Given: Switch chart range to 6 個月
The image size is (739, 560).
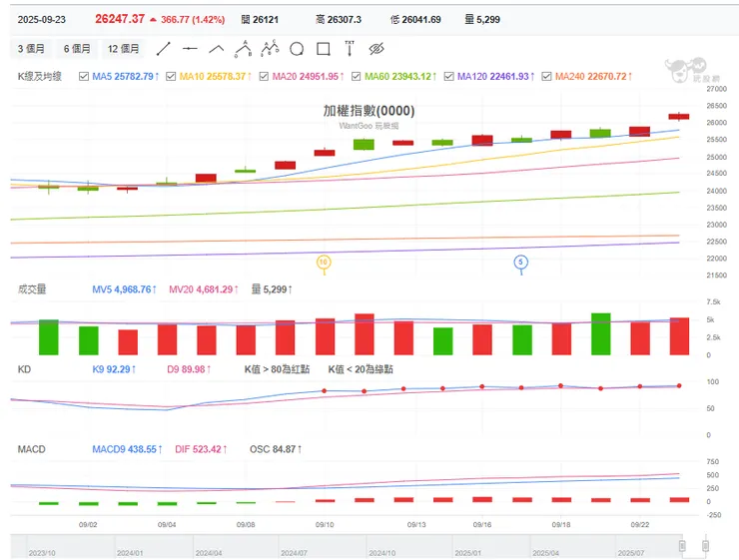Looking at the screenshot, I should 77,49.
